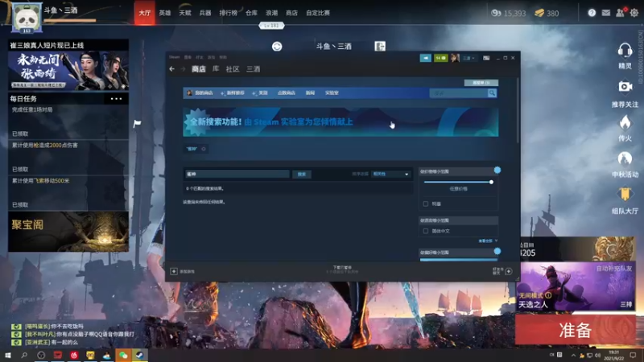
Task: Click the Steam store search field
Action: 459,93
